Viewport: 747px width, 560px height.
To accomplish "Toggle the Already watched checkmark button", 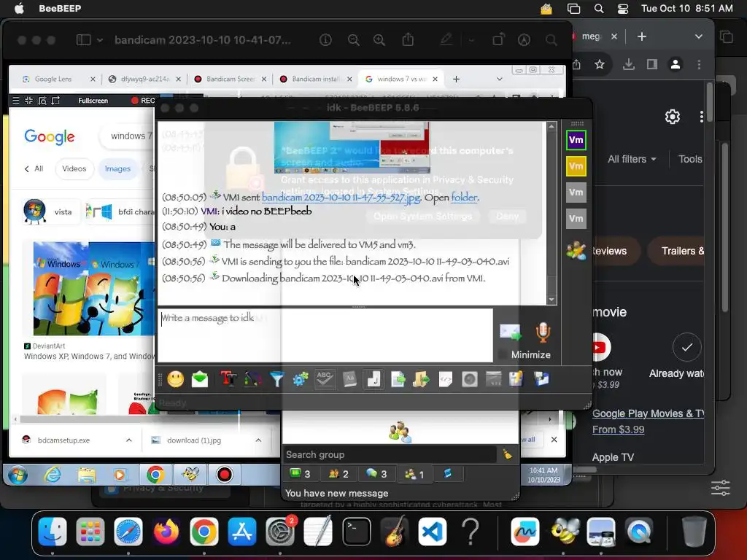I will [x=687, y=347].
